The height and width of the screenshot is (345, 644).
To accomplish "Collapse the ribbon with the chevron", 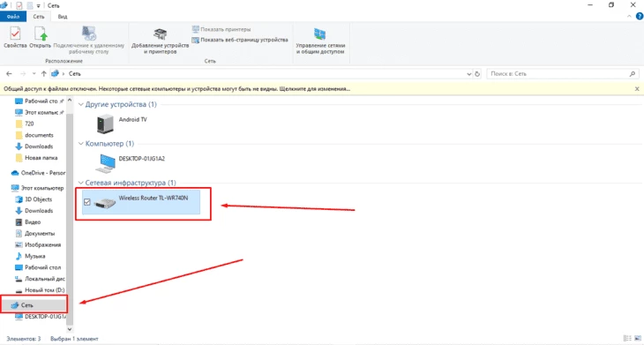I will coord(630,17).
